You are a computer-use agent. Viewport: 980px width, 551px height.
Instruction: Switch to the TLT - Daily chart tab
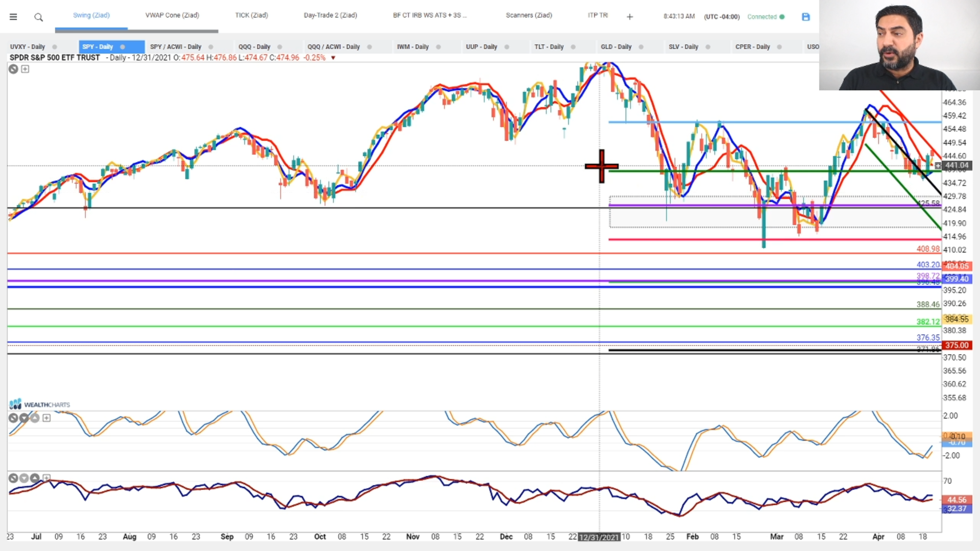click(549, 47)
